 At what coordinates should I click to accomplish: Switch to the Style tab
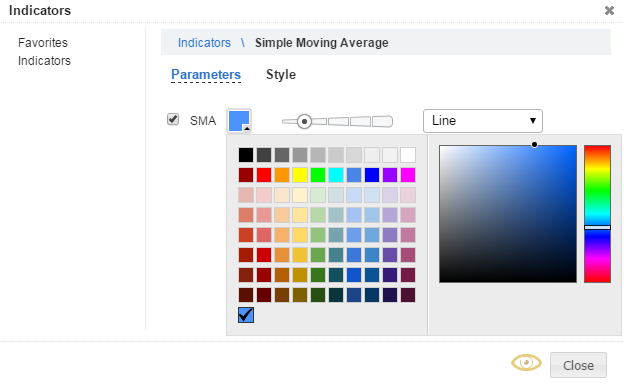tap(281, 74)
